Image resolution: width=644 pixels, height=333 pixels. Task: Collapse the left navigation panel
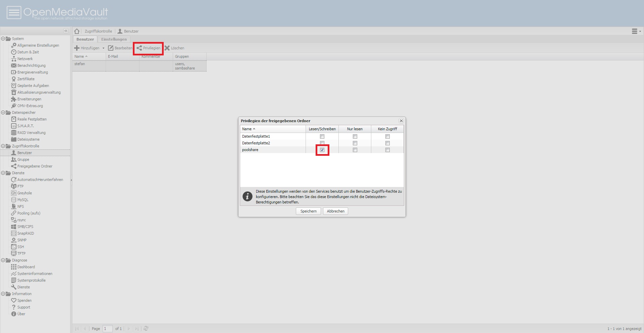(x=66, y=31)
